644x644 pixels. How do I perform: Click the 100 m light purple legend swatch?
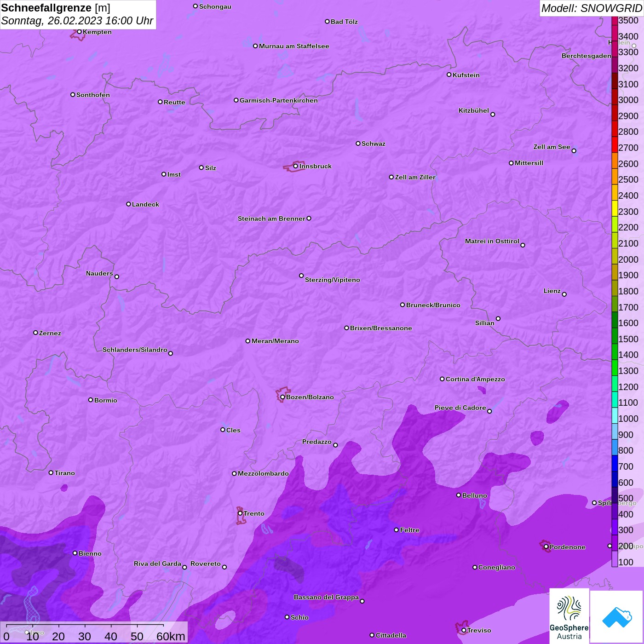coord(615,559)
